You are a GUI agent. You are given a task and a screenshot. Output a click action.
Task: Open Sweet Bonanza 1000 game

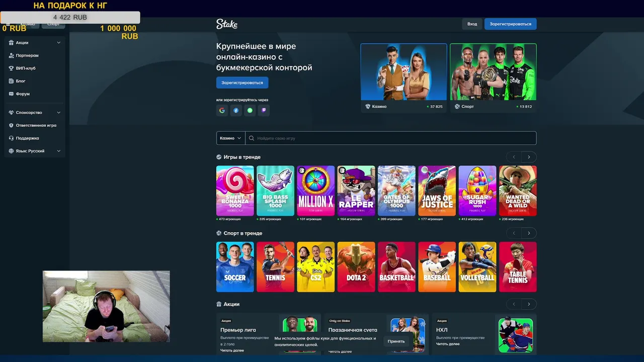click(235, 191)
